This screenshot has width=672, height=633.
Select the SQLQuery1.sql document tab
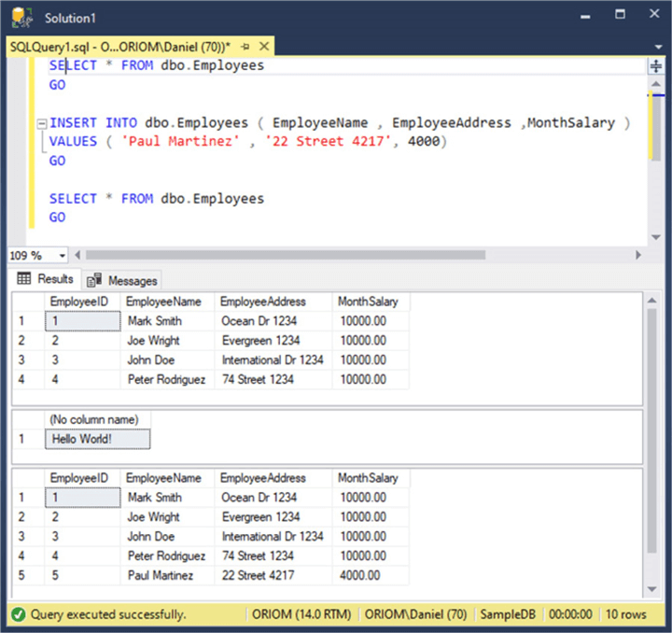[x=121, y=46]
